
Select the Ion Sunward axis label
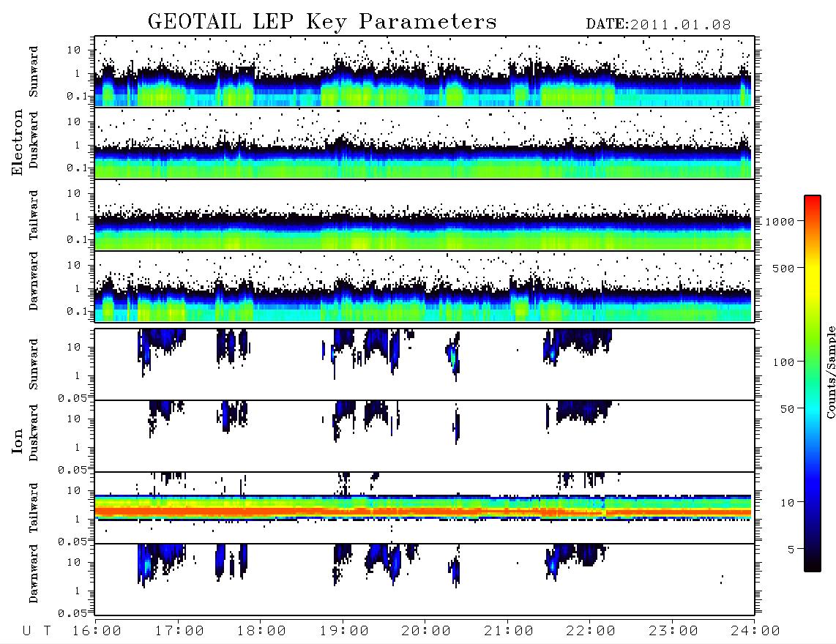tap(34, 364)
